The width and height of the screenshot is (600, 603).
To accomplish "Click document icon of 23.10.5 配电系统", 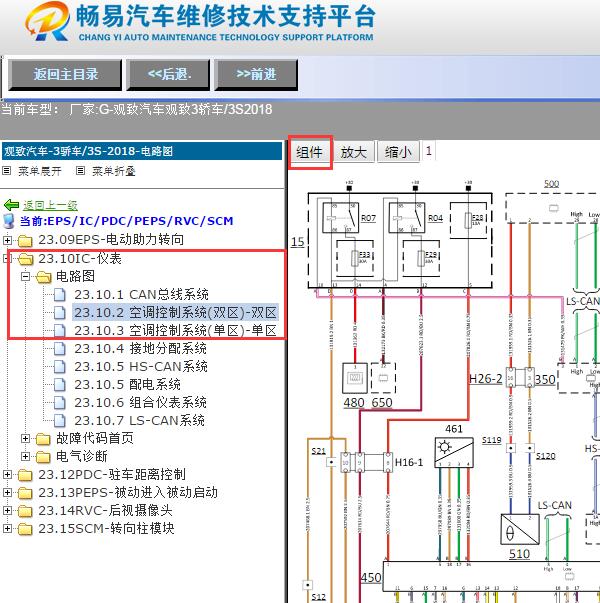I will point(60,385).
